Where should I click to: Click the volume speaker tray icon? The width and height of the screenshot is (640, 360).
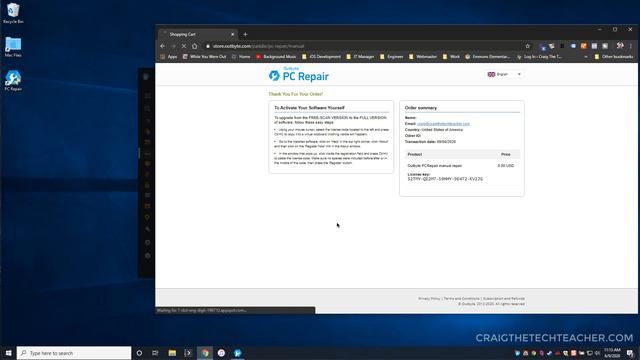pyautogui.click(x=597, y=353)
